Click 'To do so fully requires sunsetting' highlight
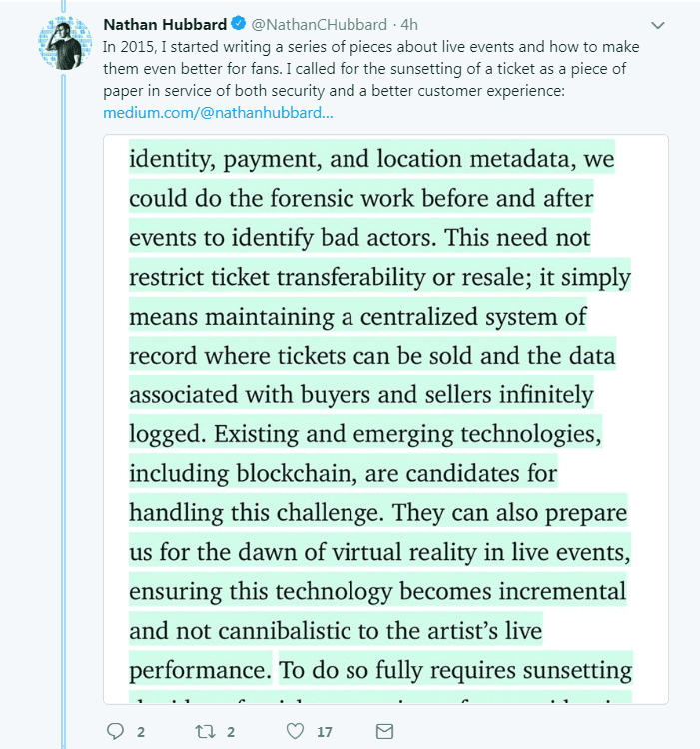 pos(455,670)
